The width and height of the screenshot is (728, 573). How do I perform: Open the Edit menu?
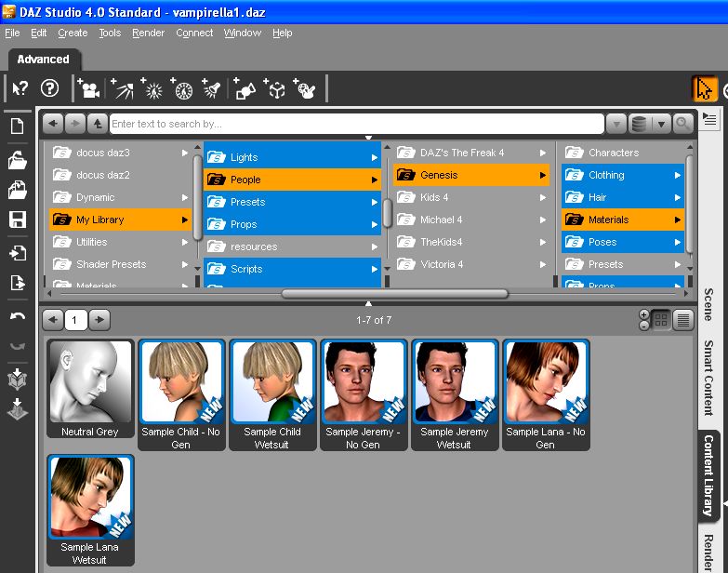click(x=38, y=33)
